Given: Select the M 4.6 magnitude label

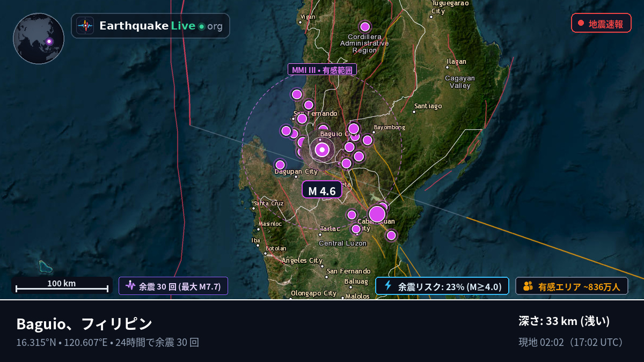Looking at the screenshot, I should [x=322, y=190].
